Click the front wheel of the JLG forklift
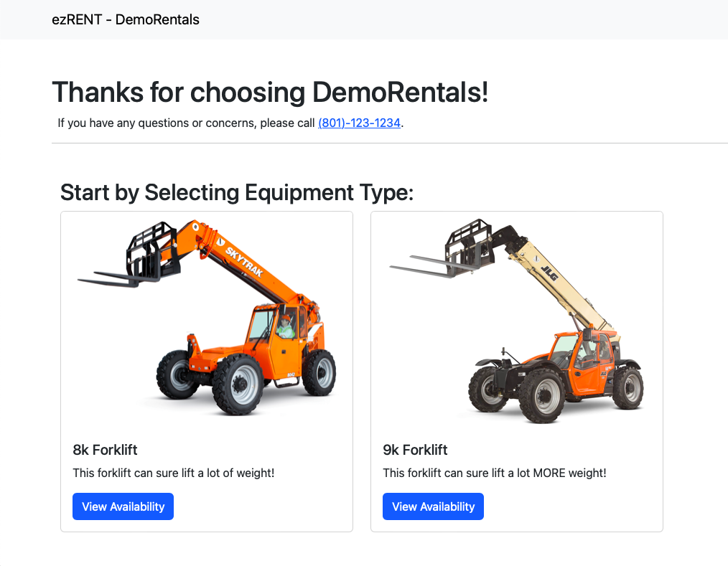This screenshot has width=728, height=566. click(541, 396)
